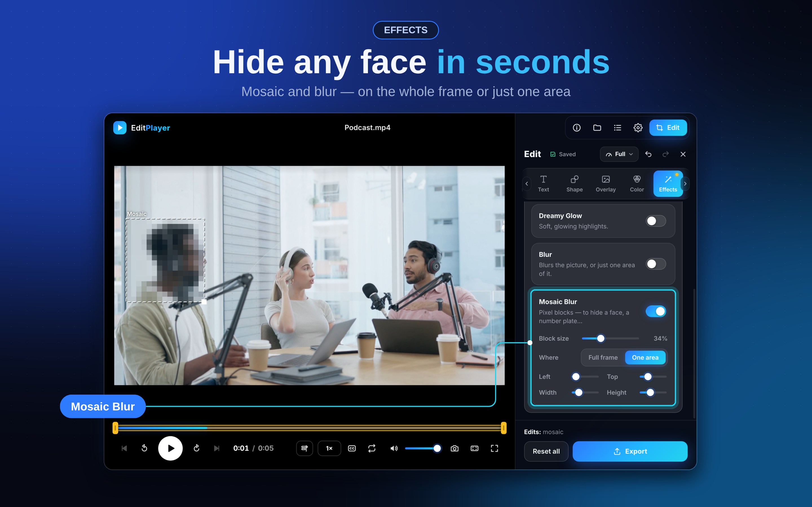Image resolution: width=812 pixels, height=507 pixels.
Task: Show media info via the info icon
Action: coord(577,128)
